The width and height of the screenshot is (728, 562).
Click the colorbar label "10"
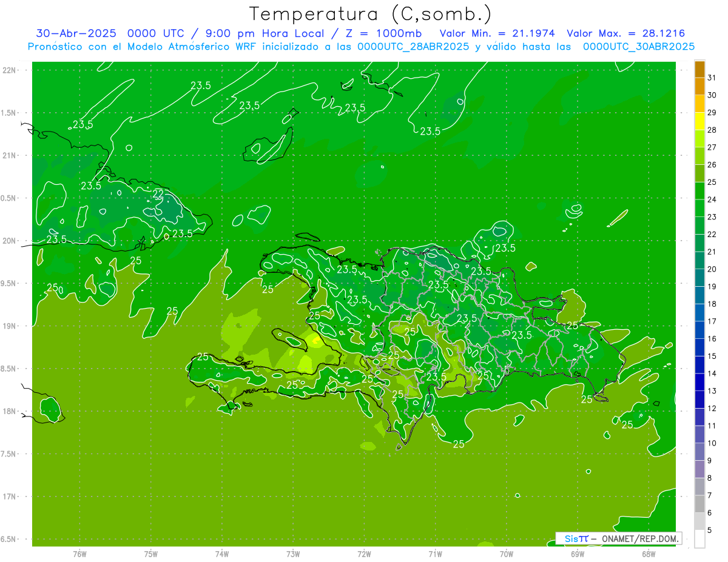(712, 443)
